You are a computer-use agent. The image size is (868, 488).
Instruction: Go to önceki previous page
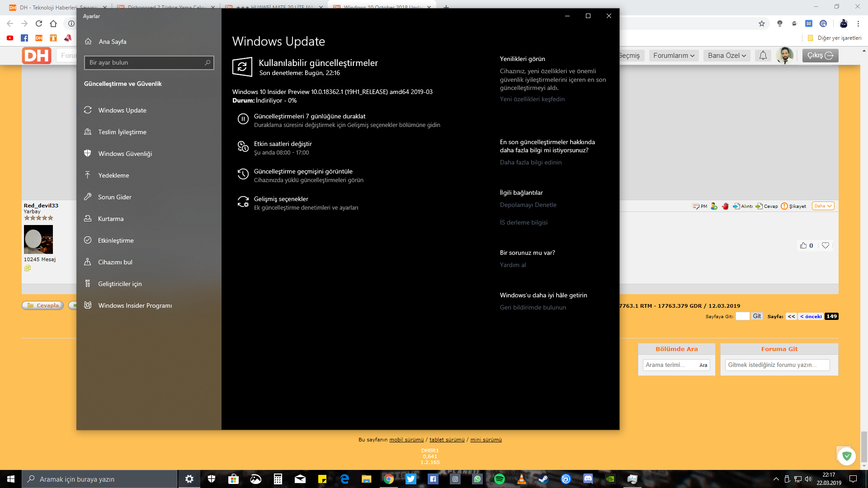click(811, 316)
